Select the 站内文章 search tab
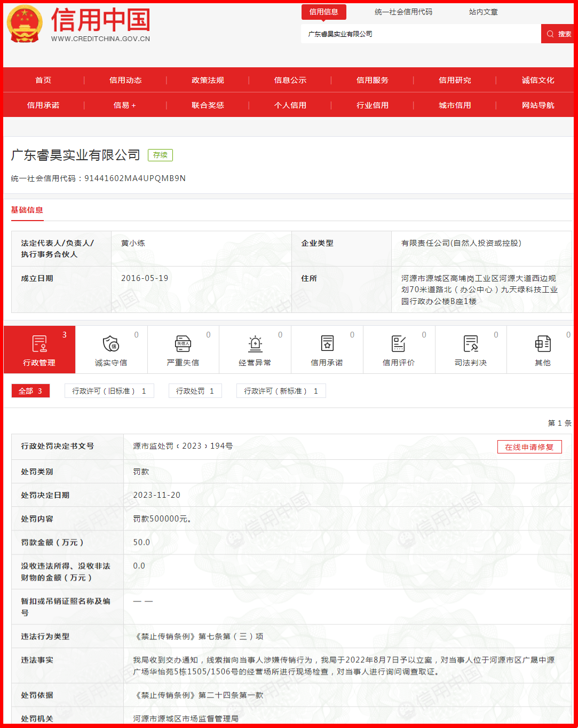The width and height of the screenshot is (578, 728). 484,12
